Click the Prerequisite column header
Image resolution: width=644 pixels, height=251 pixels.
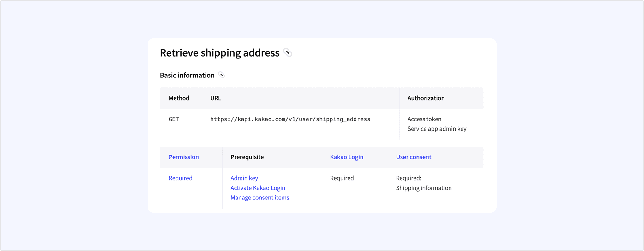pyautogui.click(x=247, y=157)
